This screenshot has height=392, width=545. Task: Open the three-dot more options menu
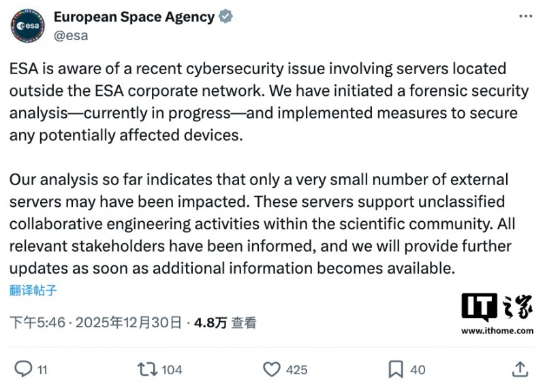(525, 15)
